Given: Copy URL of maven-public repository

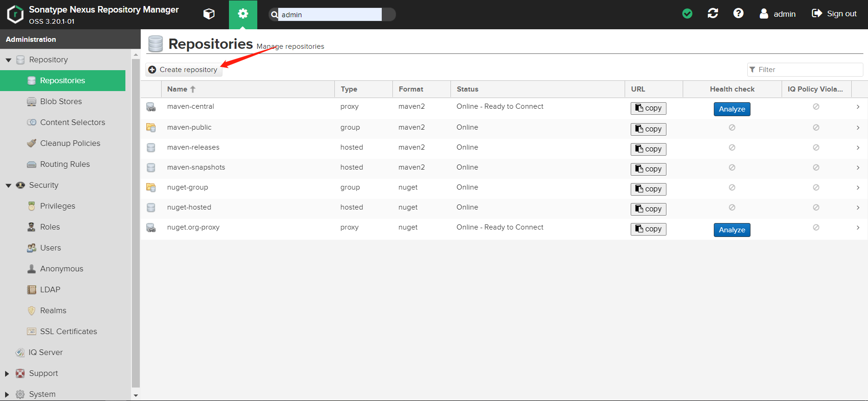Looking at the screenshot, I should coord(648,129).
